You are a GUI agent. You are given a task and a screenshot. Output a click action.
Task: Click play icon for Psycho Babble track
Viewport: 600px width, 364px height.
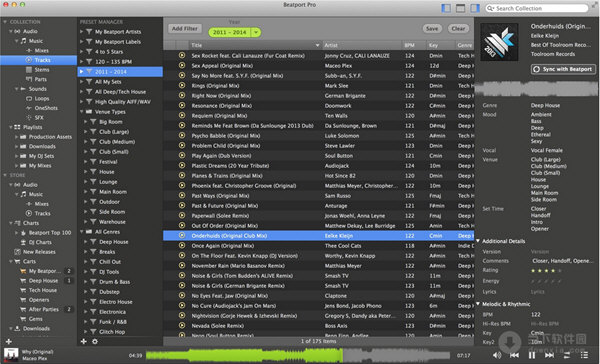point(182,135)
